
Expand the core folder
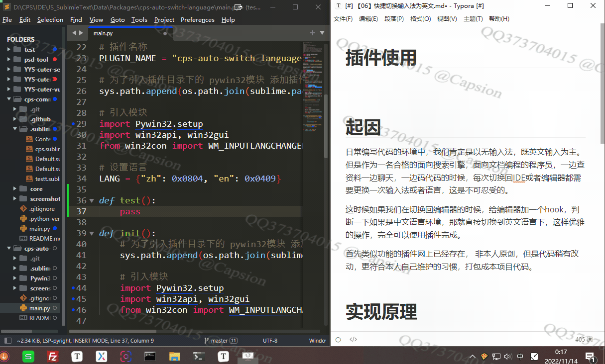[x=15, y=188]
